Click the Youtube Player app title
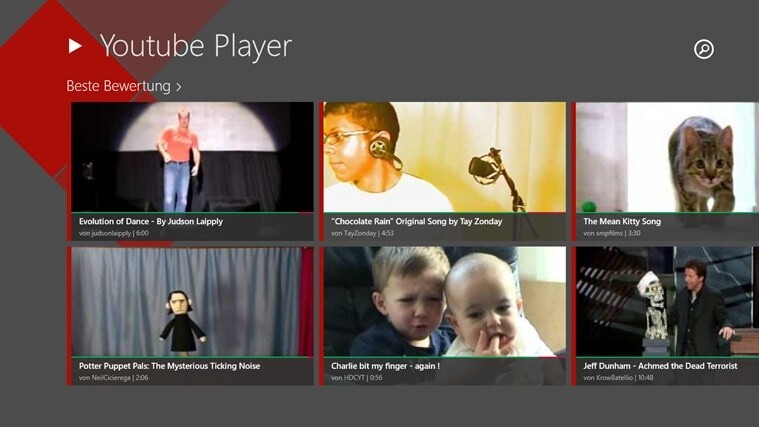This screenshot has height=427, width=759. coord(196,46)
